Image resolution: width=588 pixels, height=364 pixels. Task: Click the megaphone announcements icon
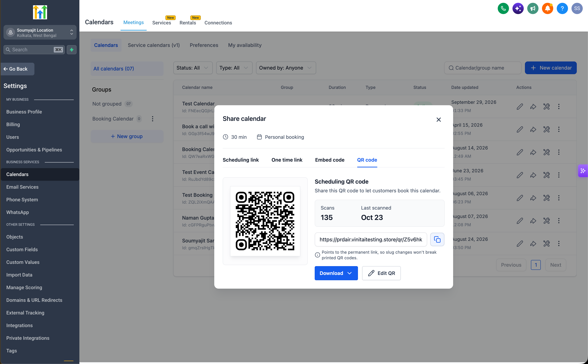[533, 9]
